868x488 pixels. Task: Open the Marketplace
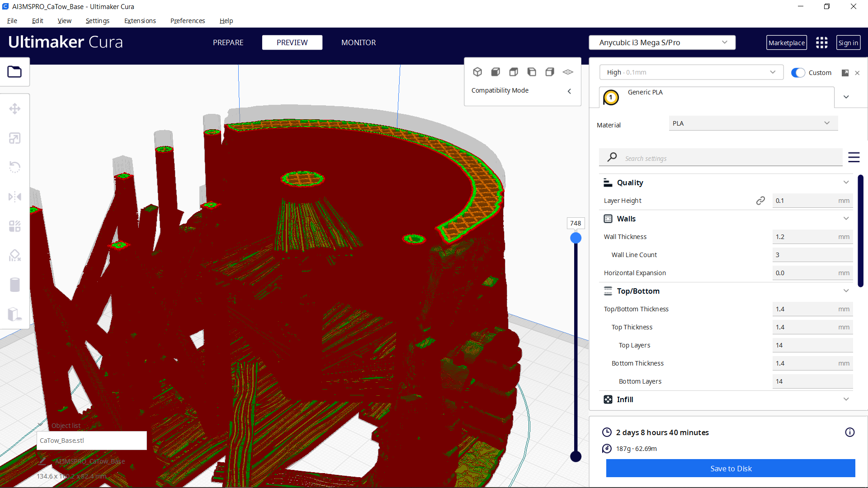pos(787,42)
